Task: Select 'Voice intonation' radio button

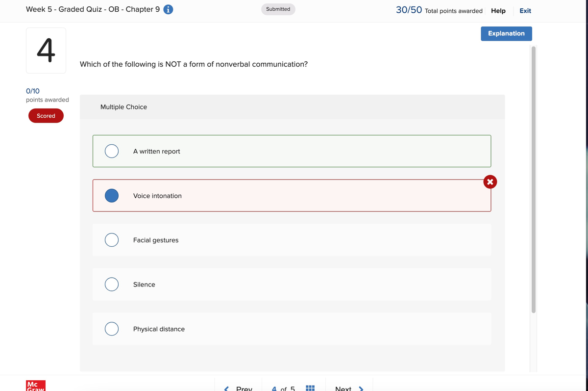Action: pos(112,196)
